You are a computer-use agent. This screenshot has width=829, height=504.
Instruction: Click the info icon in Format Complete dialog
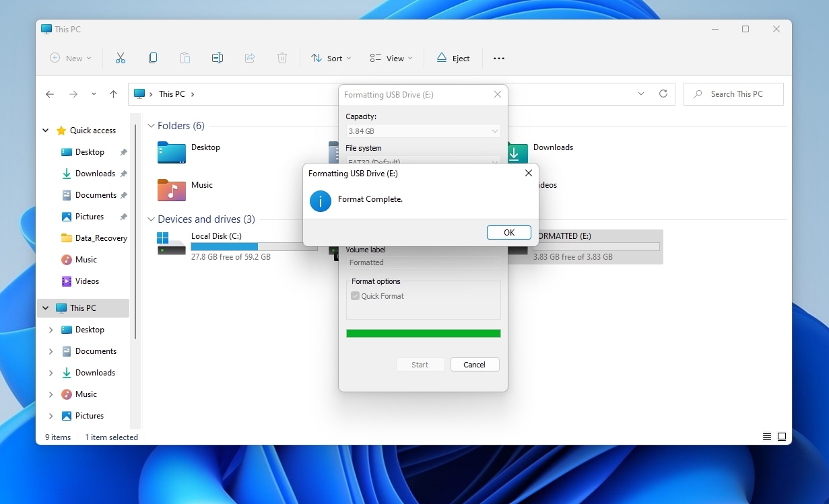coord(321,201)
